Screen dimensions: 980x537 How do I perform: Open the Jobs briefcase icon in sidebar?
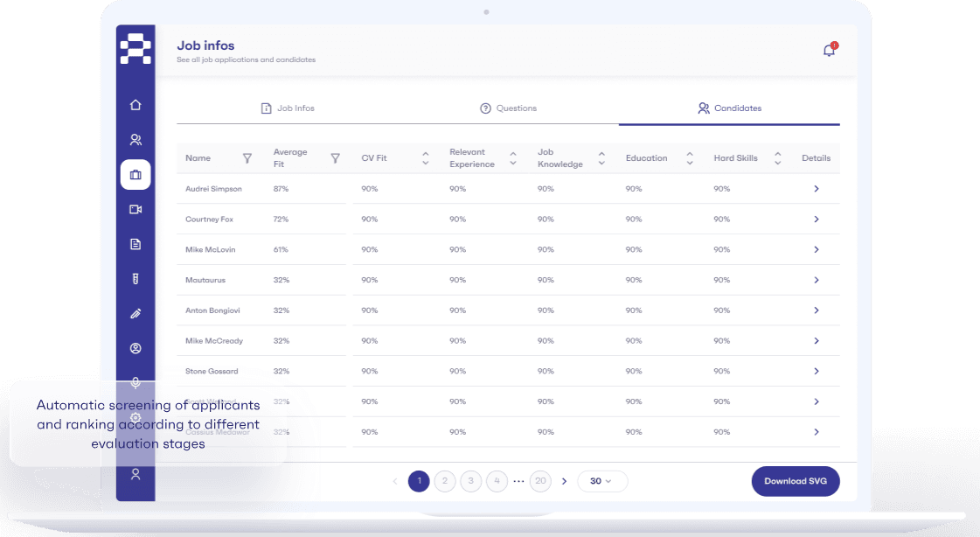(x=136, y=174)
